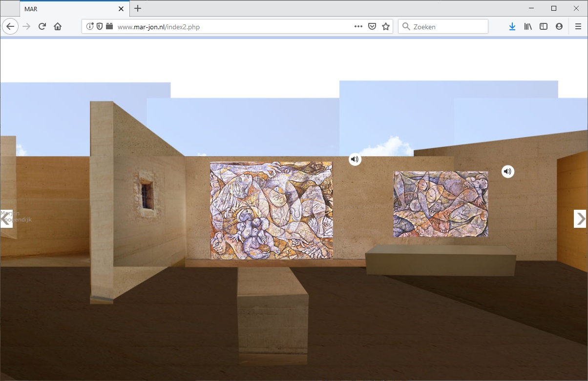Reload the current page
Screen dimensions: 588x381
pyautogui.click(x=42, y=27)
